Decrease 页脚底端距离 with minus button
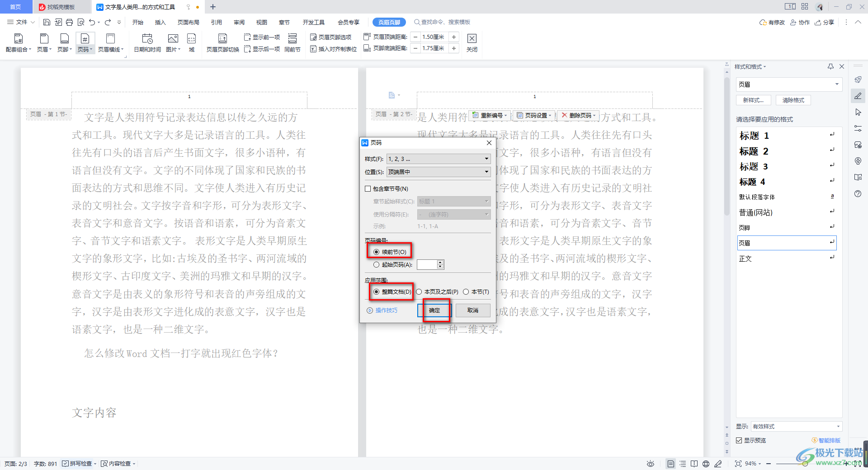Screen dimensions: 868x470 (415, 48)
